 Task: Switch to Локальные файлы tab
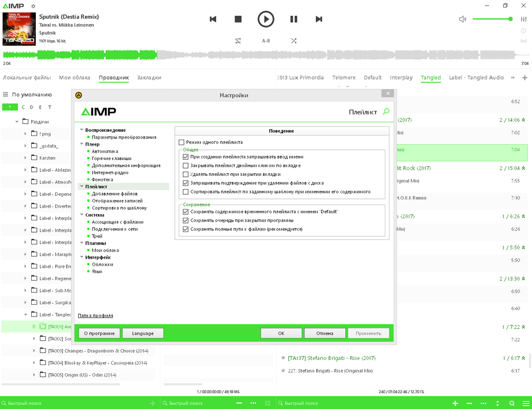pos(27,78)
